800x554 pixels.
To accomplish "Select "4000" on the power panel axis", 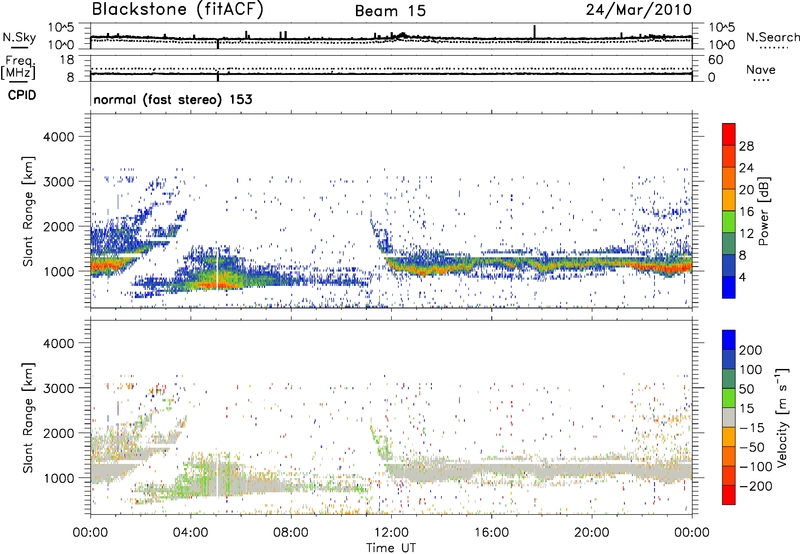I will click(x=59, y=137).
